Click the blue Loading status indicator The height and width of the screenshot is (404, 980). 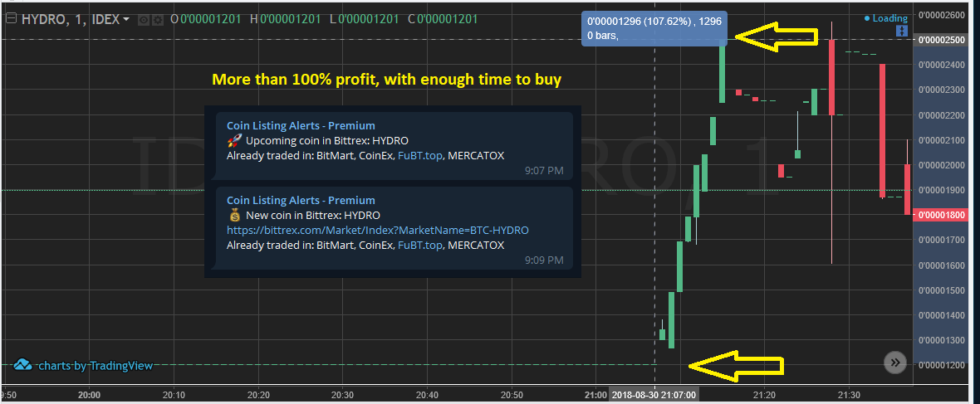[885, 18]
